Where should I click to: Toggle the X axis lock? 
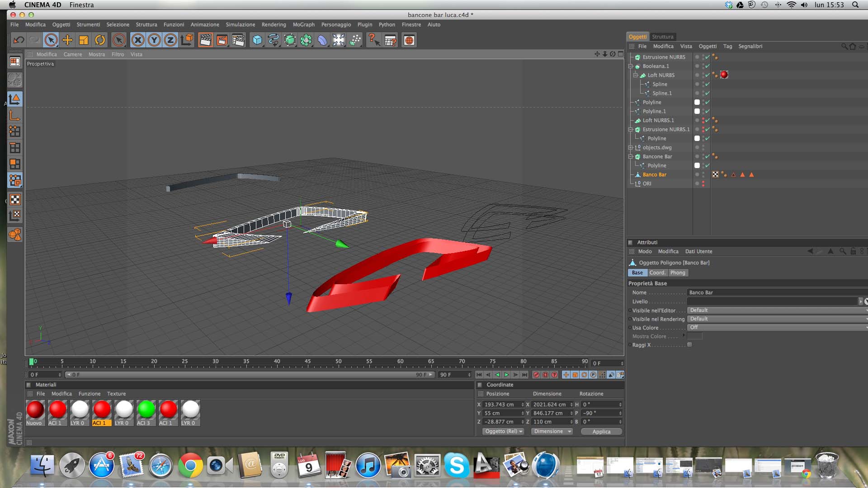click(x=138, y=40)
